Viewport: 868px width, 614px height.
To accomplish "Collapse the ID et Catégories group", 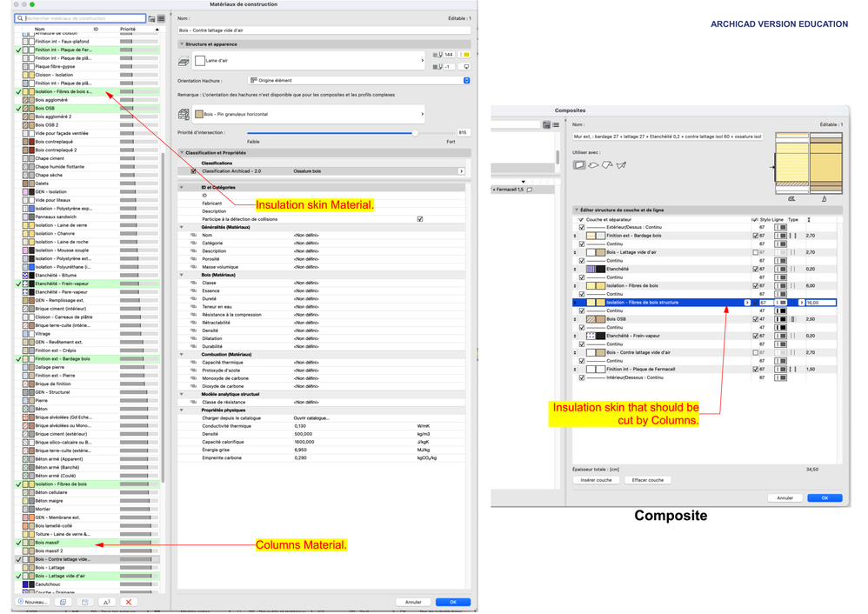I will click(x=182, y=188).
